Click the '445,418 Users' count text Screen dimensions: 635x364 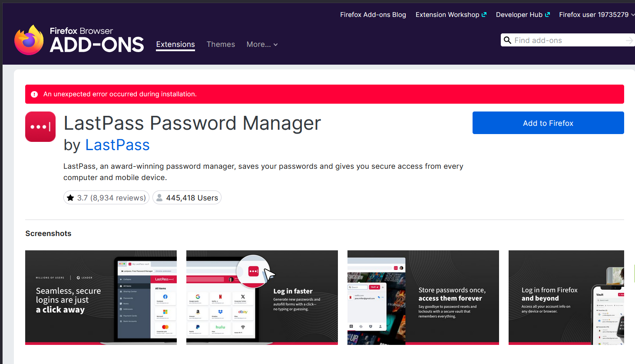click(x=192, y=198)
